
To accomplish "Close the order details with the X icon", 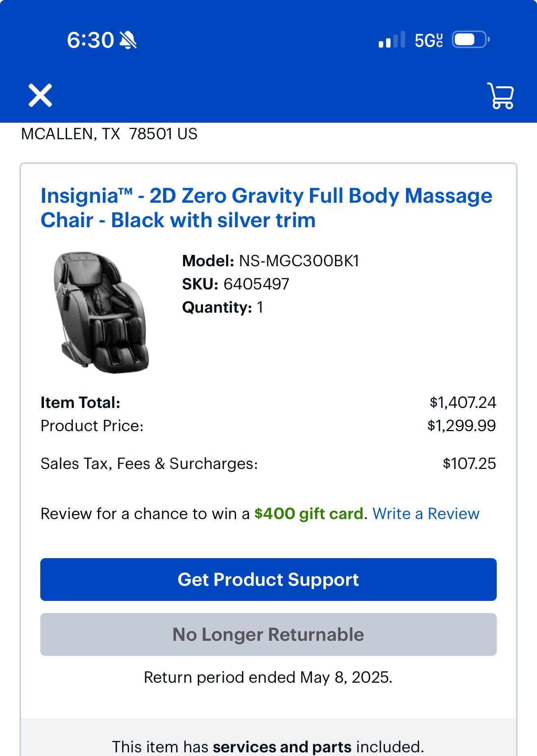I will point(40,96).
